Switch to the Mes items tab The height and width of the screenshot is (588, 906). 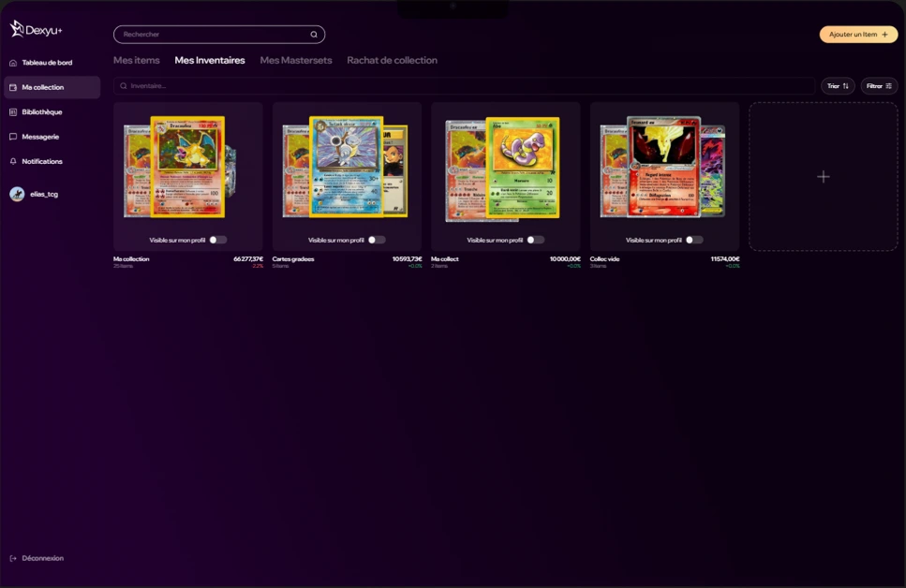(x=137, y=60)
